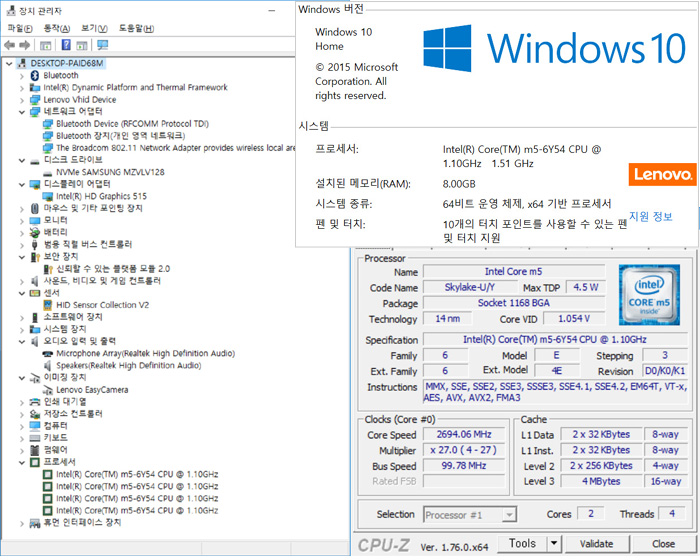
Task: Click the Level 3 cache value 4 MBytes
Action: (x=601, y=481)
